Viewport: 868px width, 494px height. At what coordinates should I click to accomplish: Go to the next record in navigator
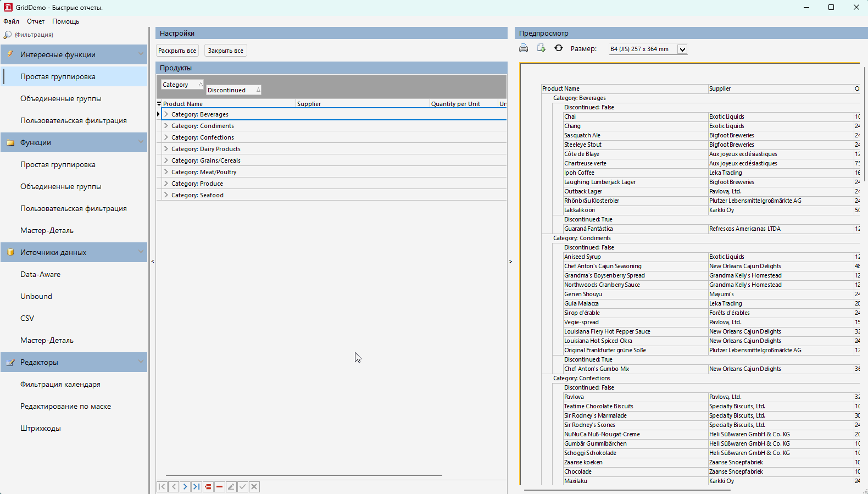coord(185,487)
